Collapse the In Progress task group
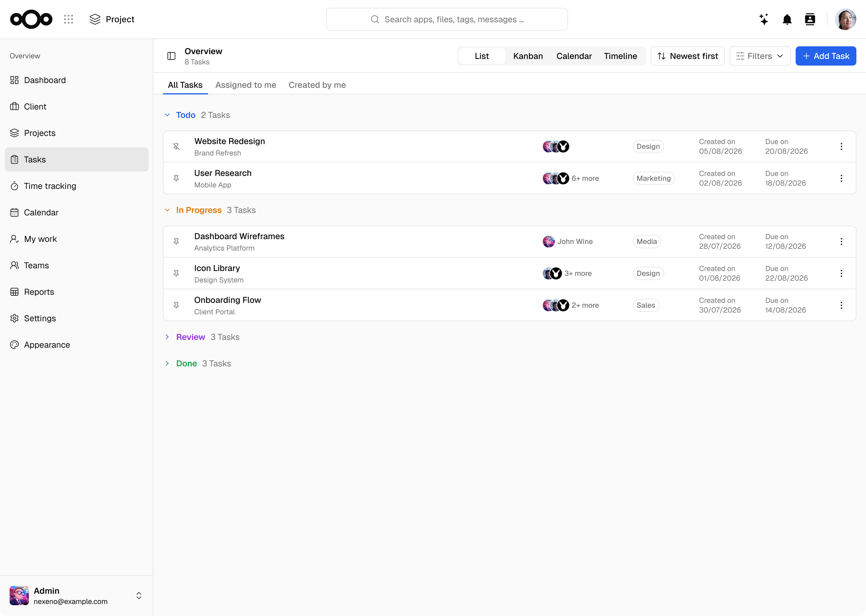Screen dimensions: 866x616 (x=167, y=210)
